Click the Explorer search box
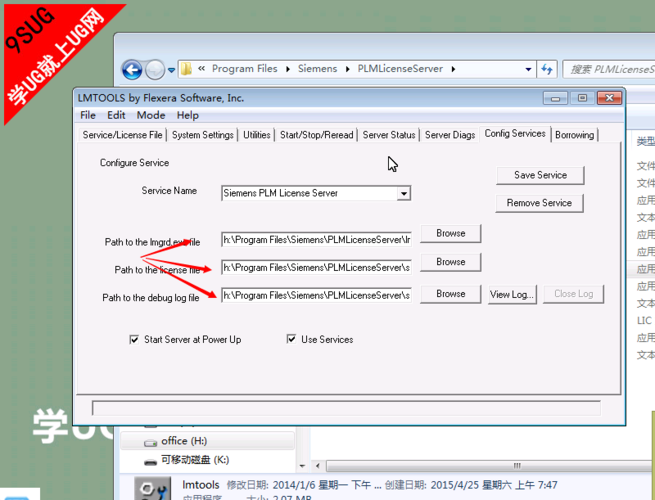This screenshot has width=655, height=500. [610, 69]
